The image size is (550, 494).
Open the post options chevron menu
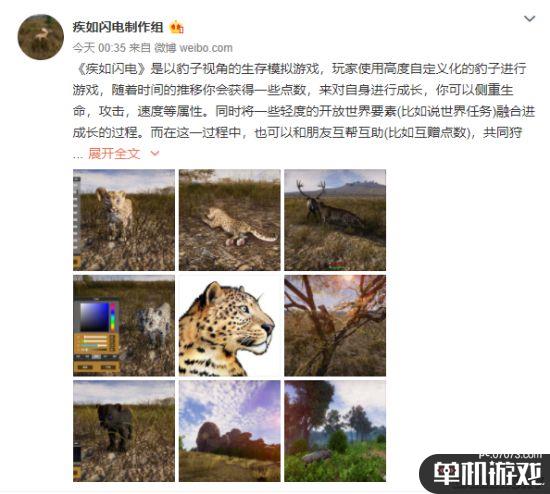click(x=529, y=19)
